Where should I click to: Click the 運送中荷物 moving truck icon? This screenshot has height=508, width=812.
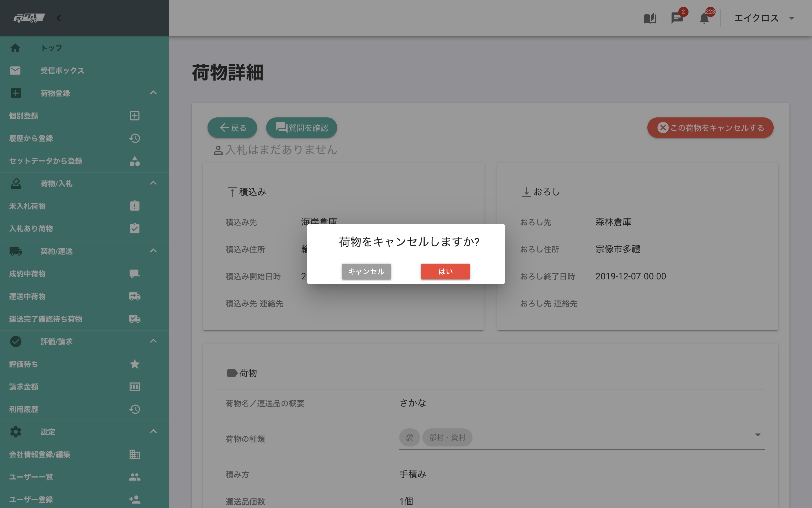134,296
